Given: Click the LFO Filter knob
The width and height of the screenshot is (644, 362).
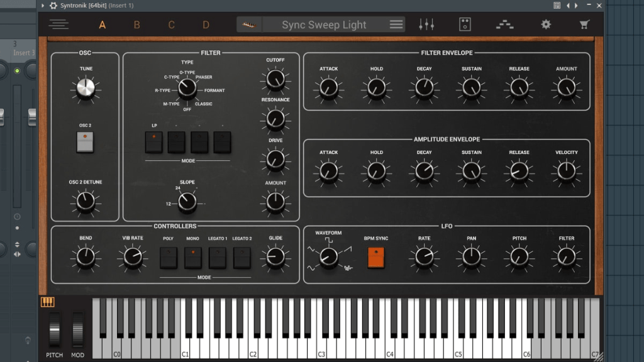Looking at the screenshot, I should click(567, 257).
